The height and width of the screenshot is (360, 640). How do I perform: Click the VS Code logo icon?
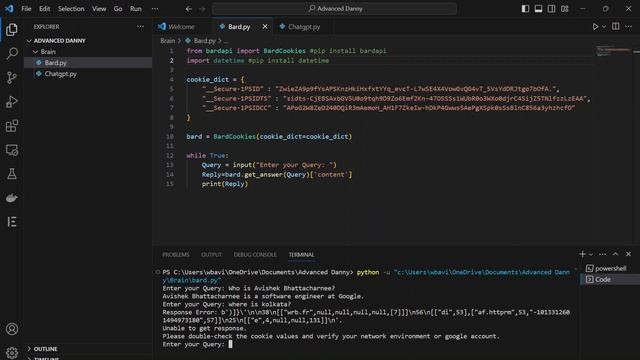coord(9,9)
